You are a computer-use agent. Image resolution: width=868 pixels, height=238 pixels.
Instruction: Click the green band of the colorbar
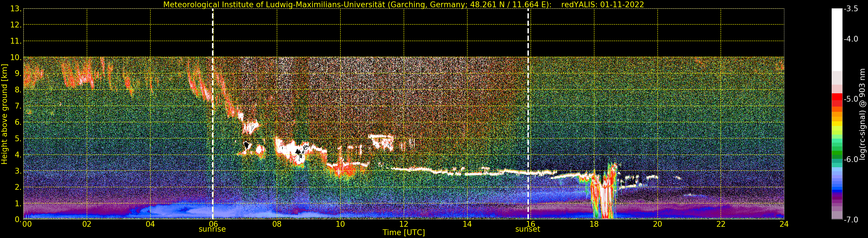837,148
